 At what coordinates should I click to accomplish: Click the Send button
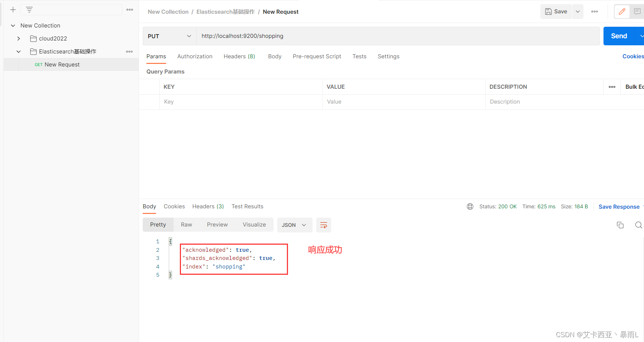(x=619, y=36)
